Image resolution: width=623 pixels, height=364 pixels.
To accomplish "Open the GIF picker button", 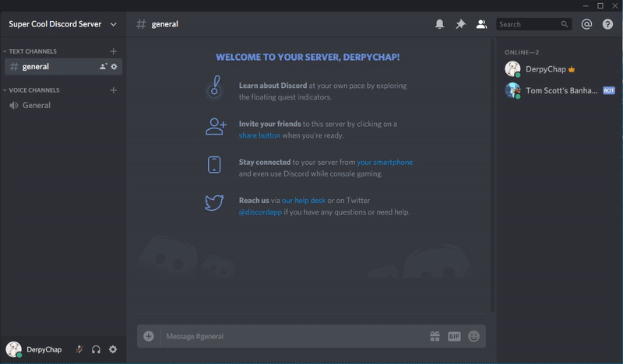I will coord(454,336).
